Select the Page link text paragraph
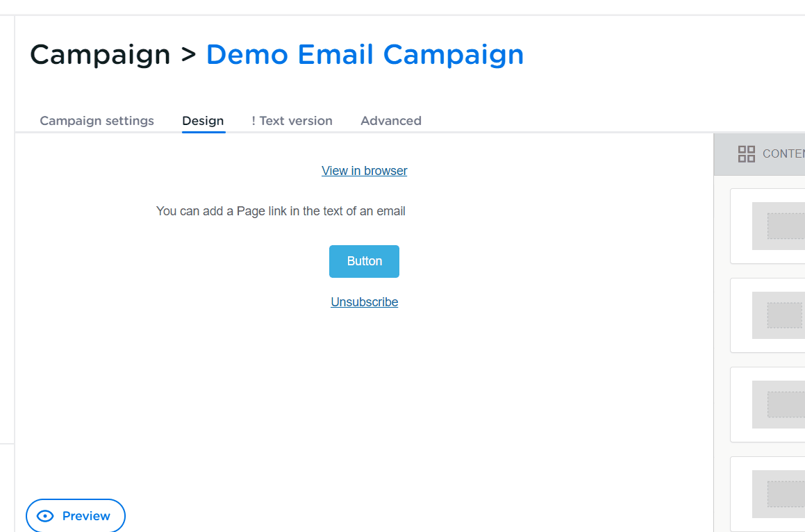805x532 pixels. coord(281,211)
